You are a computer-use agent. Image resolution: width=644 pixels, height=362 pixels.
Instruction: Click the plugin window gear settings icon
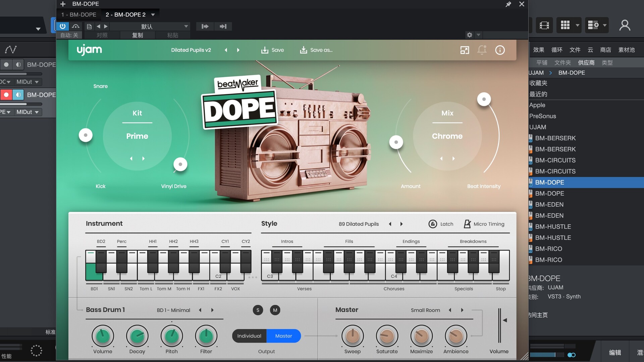470,35
